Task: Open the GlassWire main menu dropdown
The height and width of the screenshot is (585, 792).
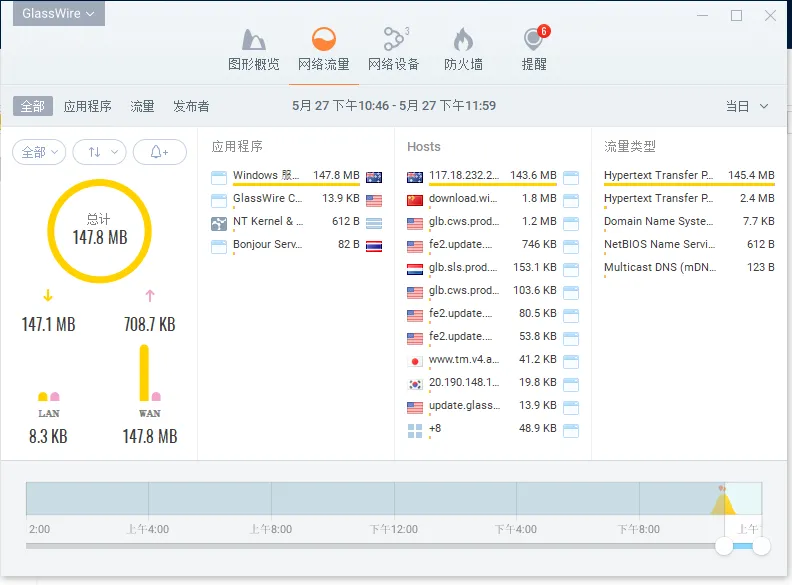Action: tap(58, 14)
